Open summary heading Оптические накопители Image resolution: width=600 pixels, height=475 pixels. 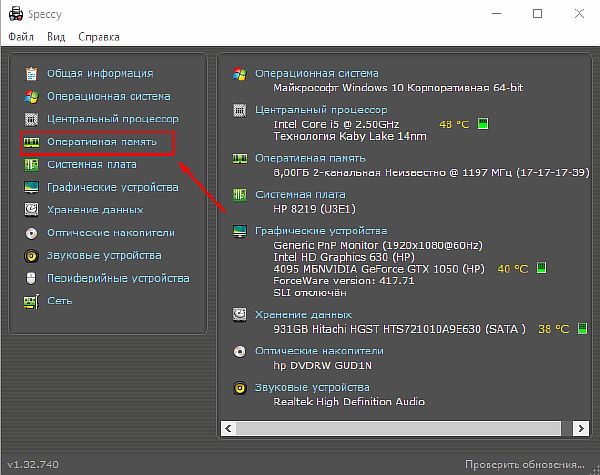[320, 351]
